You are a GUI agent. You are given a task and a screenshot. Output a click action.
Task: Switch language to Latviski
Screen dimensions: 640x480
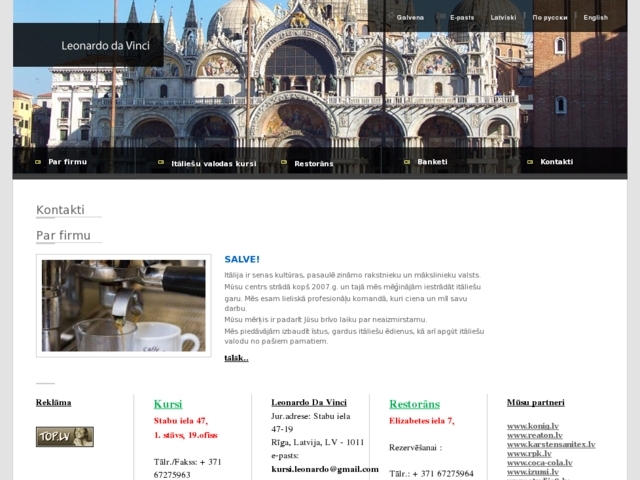coord(504,17)
